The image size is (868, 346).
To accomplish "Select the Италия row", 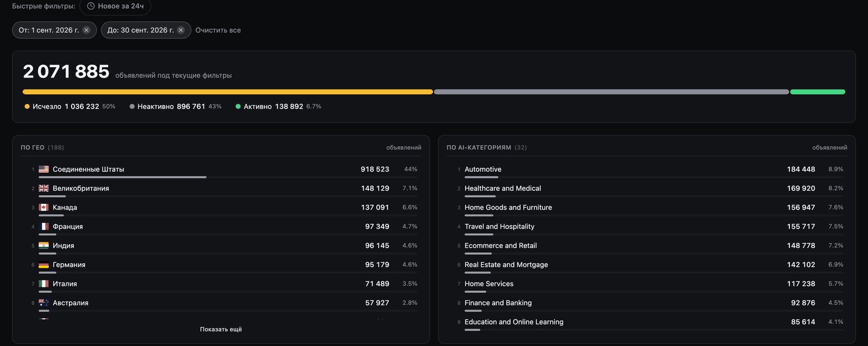I will 221,285.
